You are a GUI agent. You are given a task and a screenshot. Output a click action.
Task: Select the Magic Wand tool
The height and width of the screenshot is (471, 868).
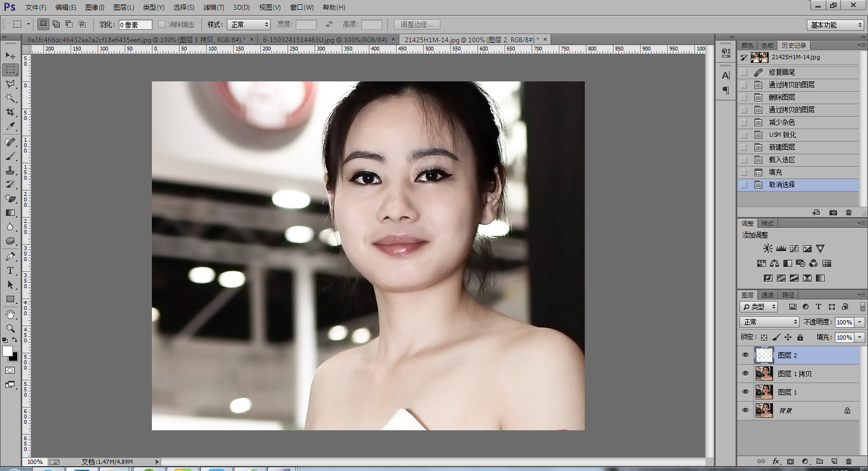[10, 98]
